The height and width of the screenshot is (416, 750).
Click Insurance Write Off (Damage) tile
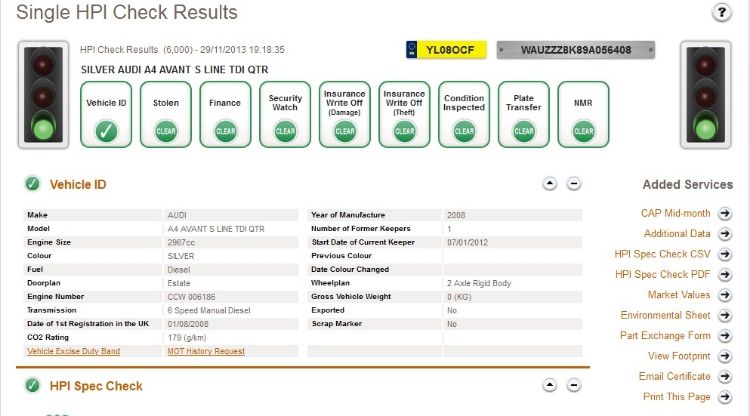coord(345,114)
